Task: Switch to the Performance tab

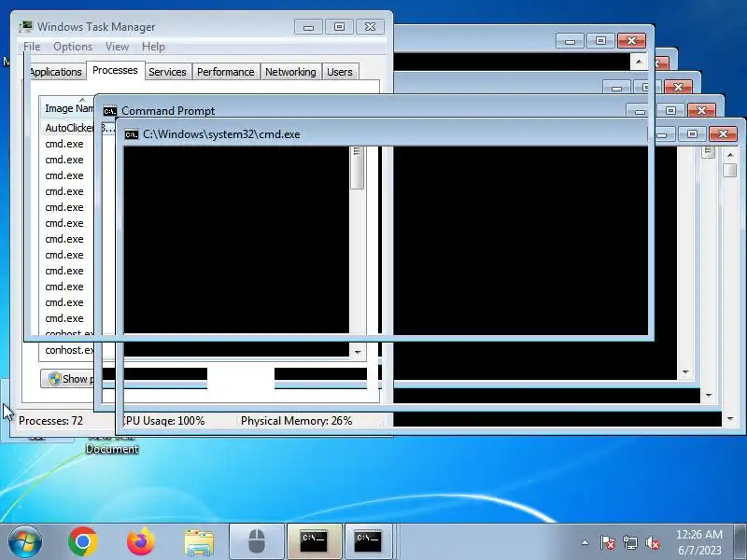Action: point(226,72)
